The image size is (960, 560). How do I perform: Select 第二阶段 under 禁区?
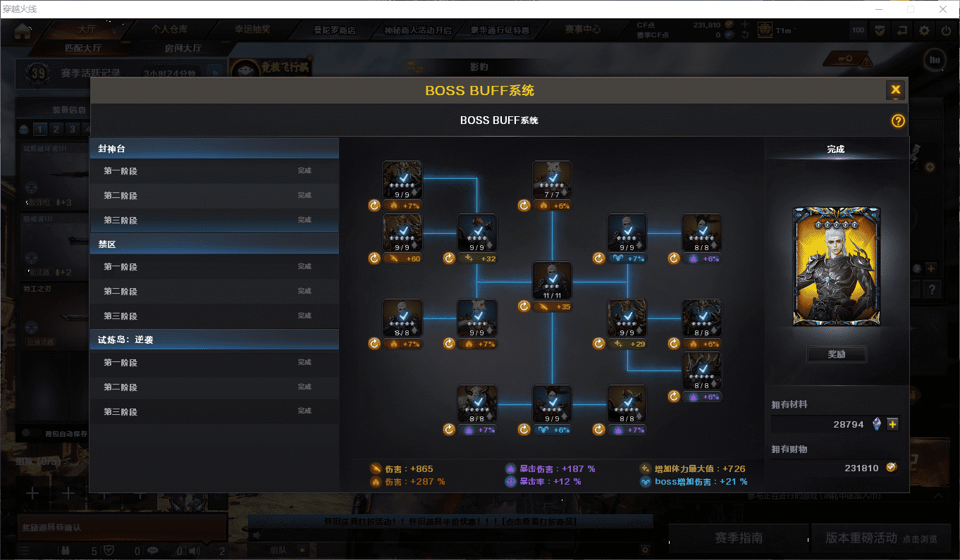coord(214,291)
